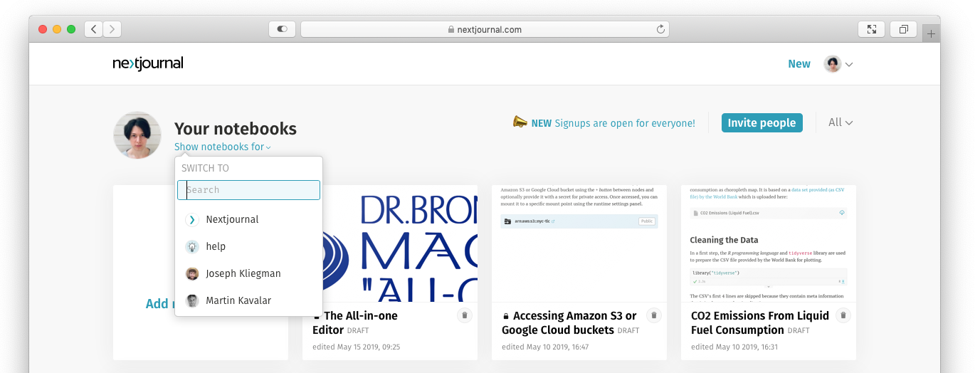Viewport: 980px width, 373px height.
Task: Toggle the reader switch beside the address bar
Action: click(x=283, y=29)
